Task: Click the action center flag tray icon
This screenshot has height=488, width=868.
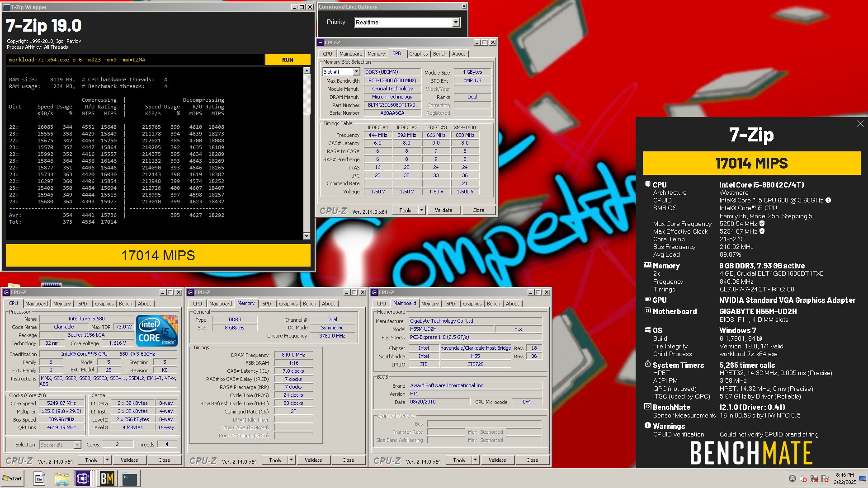Action: pyautogui.click(x=825, y=479)
